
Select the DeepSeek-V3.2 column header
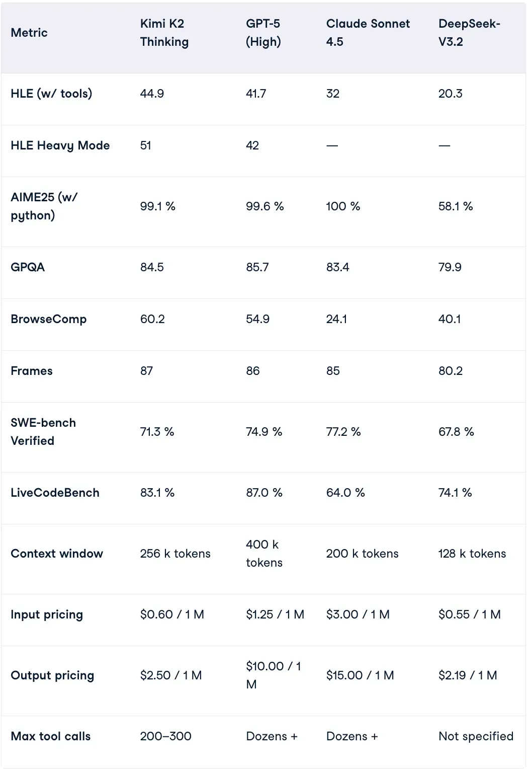click(469, 33)
